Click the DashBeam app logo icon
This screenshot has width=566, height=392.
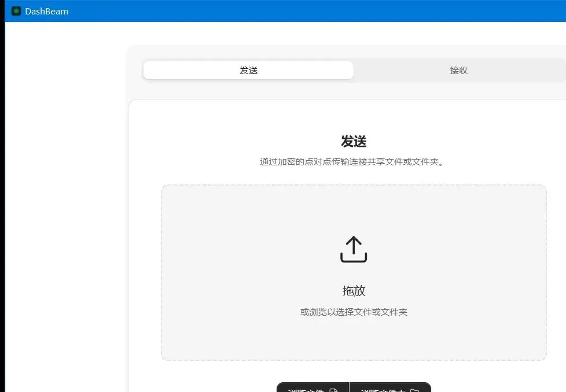[x=16, y=11]
